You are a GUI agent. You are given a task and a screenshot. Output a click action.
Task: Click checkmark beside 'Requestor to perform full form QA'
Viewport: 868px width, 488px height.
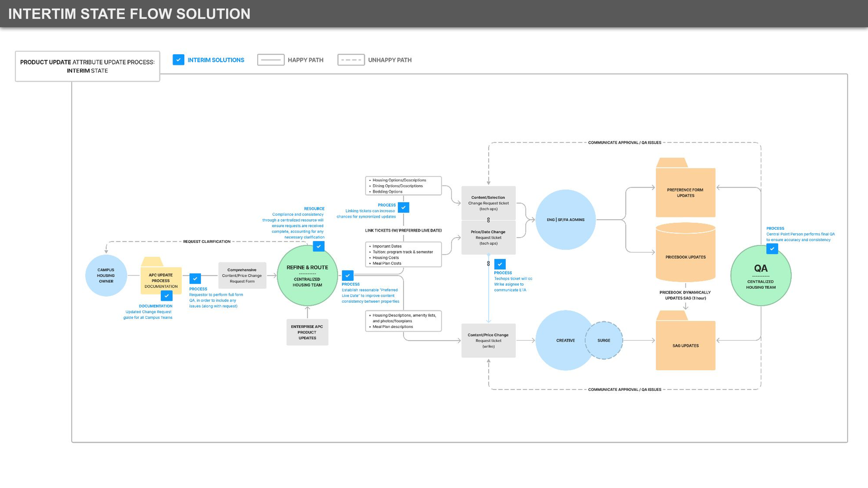[195, 279]
